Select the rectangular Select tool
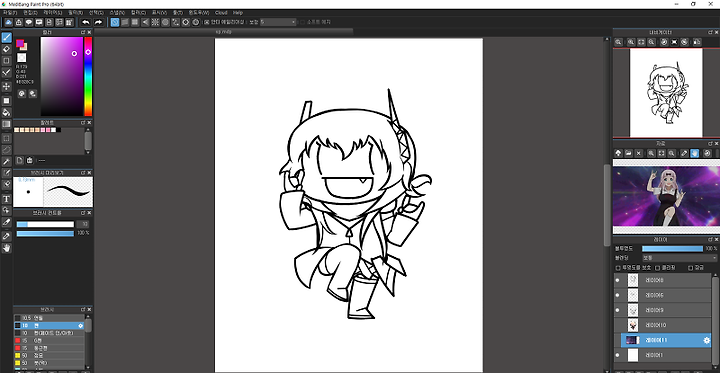This screenshot has width=720, height=373. tap(6, 138)
